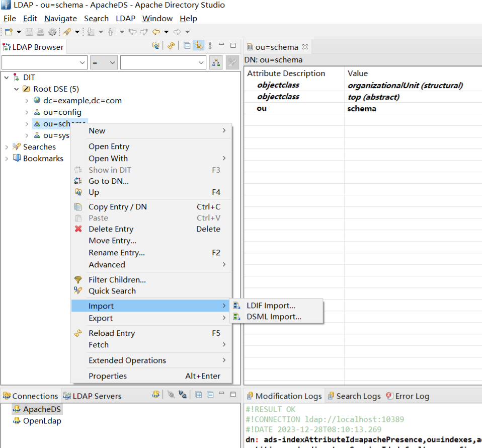Click the New wizard icon in main toolbar
This screenshot has width=482, height=448.
pos(9,32)
